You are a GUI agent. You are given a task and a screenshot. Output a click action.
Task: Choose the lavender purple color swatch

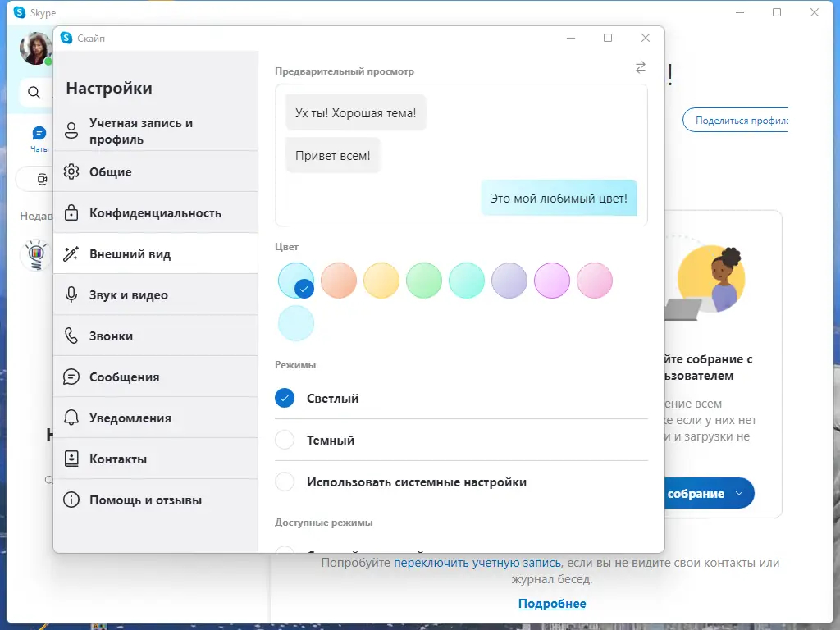click(x=509, y=281)
